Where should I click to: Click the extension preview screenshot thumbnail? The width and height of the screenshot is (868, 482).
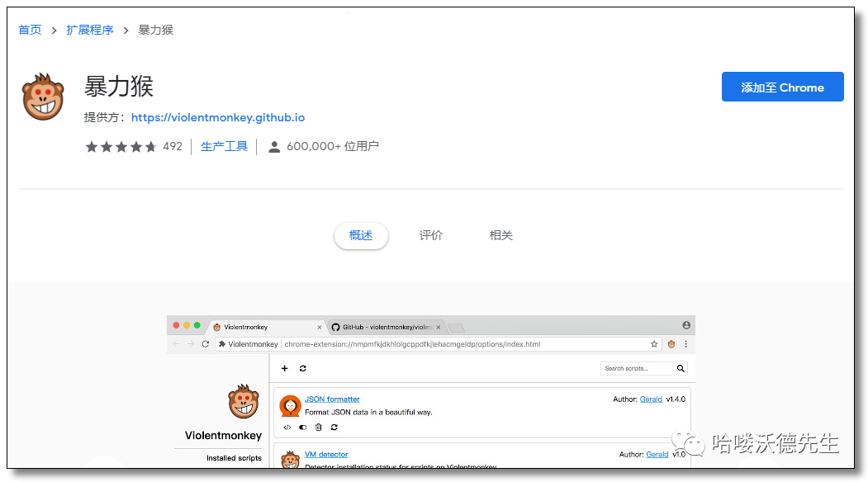point(430,392)
